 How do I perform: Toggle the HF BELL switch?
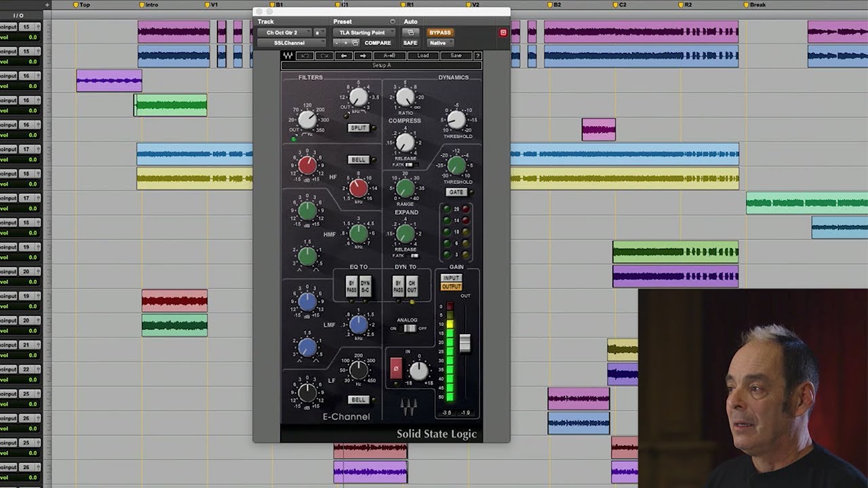358,160
